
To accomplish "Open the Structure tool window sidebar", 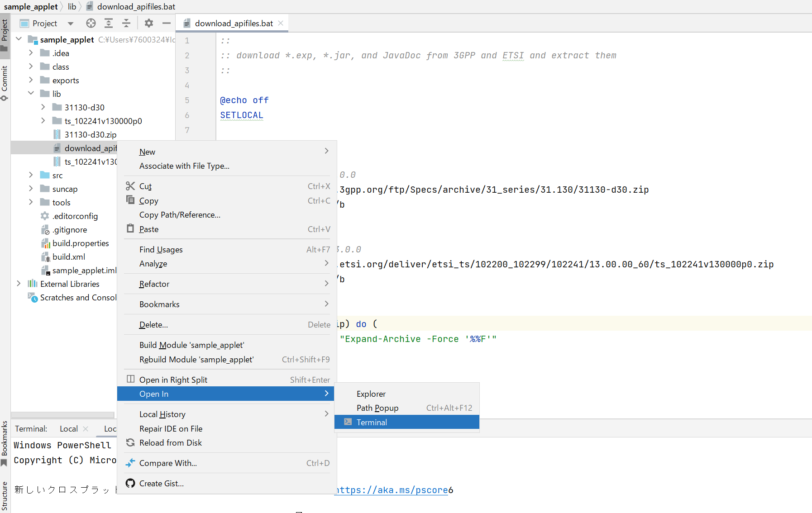I will coord(5,495).
